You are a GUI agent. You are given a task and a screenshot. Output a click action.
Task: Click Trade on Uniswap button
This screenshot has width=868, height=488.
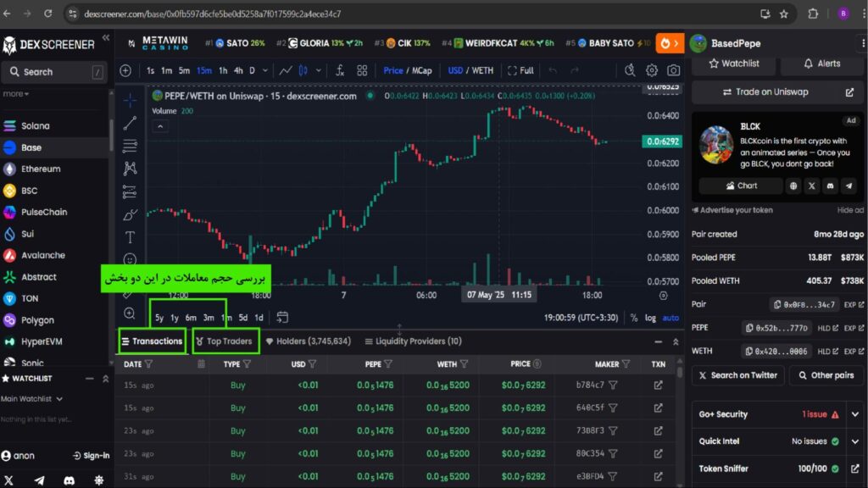click(776, 91)
